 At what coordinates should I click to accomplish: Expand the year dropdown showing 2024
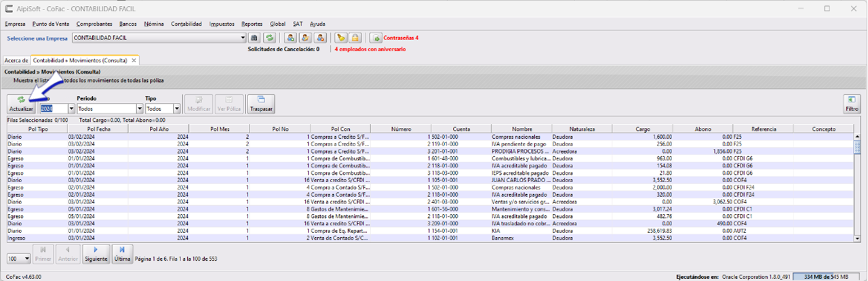(71, 108)
